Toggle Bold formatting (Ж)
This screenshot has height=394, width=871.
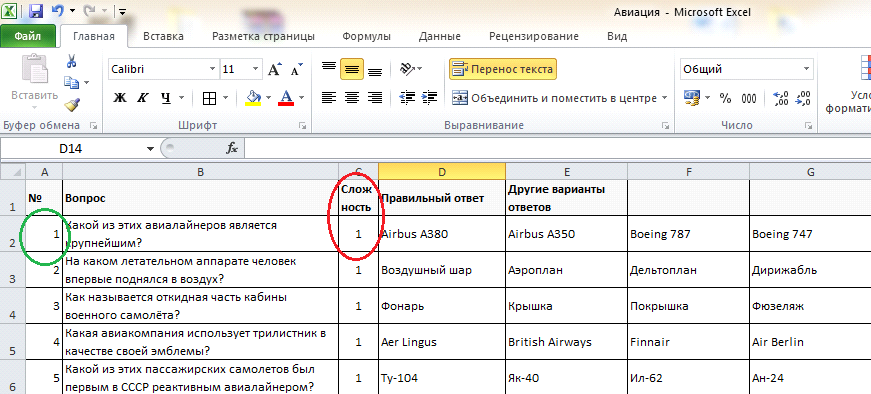click(x=119, y=98)
